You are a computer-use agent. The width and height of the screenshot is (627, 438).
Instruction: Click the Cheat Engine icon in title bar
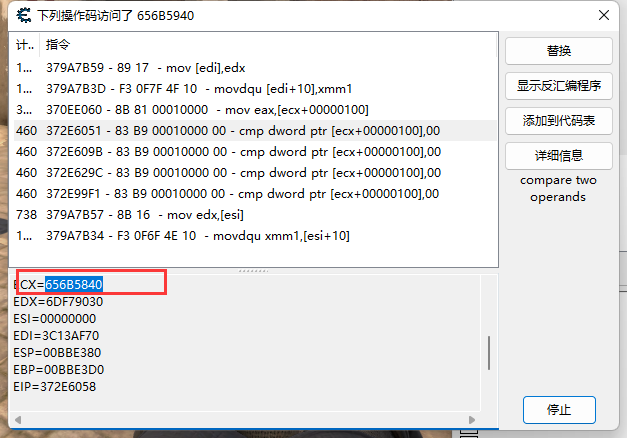24,16
